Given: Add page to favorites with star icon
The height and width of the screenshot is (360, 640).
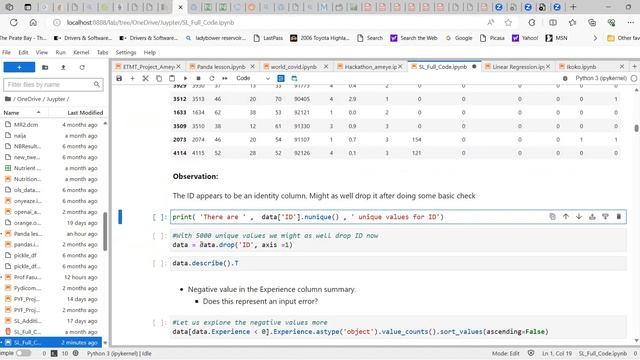Looking at the screenshot, I should point(508,22).
